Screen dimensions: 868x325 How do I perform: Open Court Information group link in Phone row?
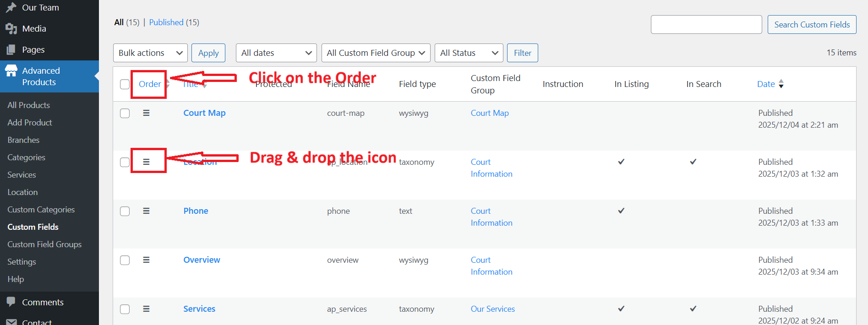pyautogui.click(x=491, y=217)
